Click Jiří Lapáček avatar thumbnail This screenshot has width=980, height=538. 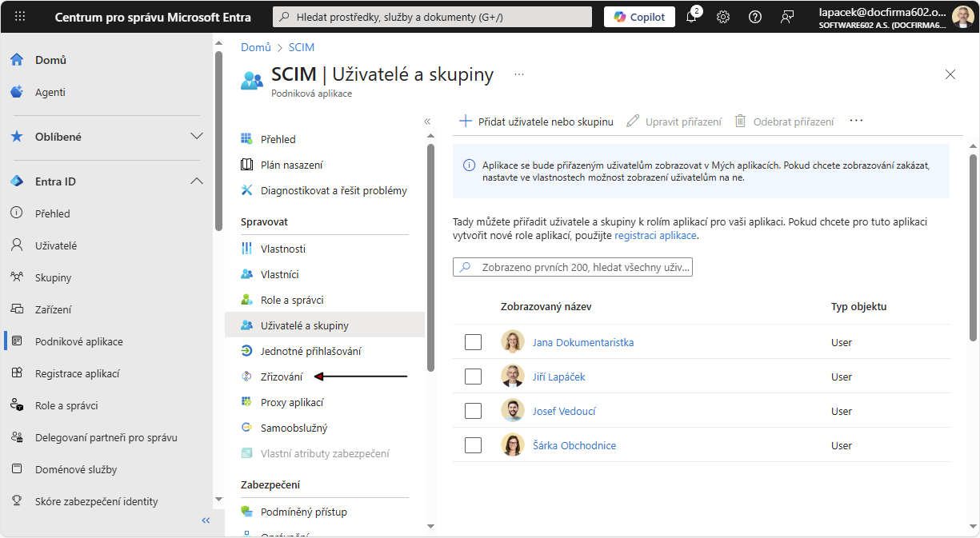click(x=513, y=377)
